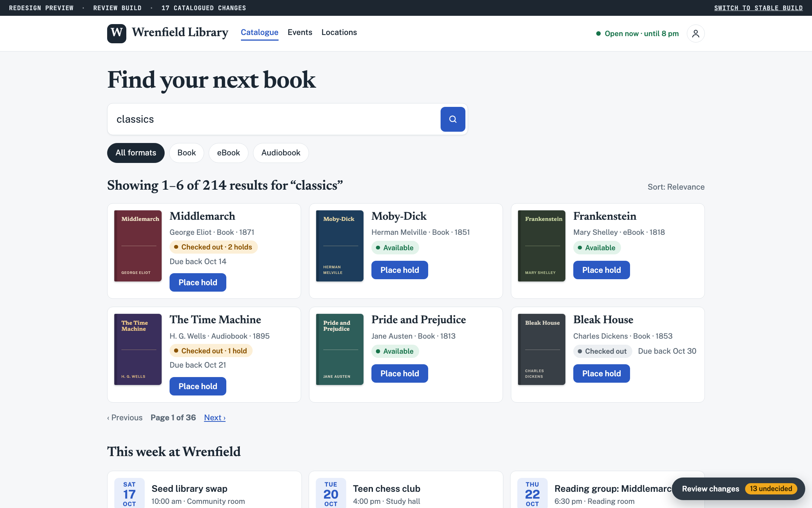The image size is (812, 508).
Task: Place hold on Bleak House
Action: [601, 374]
